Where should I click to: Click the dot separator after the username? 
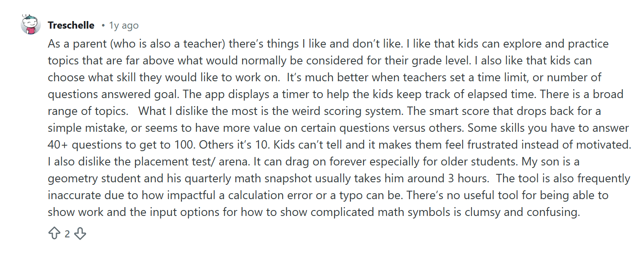[103, 25]
